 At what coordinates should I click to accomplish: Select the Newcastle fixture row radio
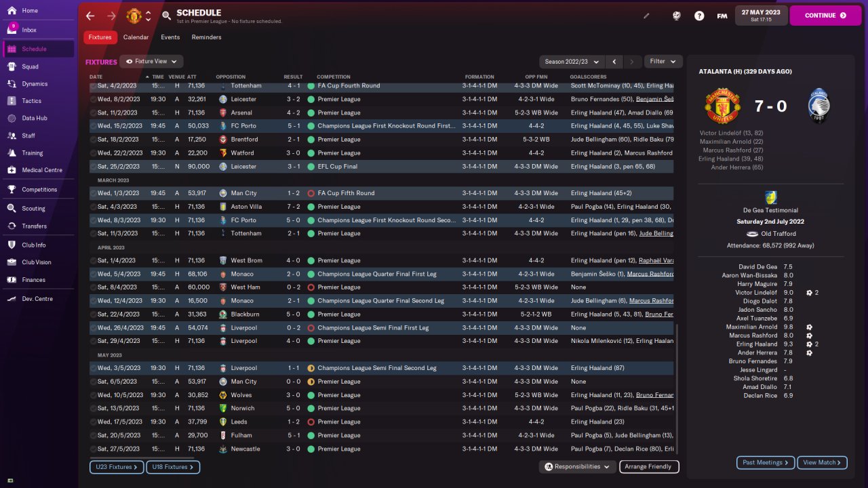(94, 449)
